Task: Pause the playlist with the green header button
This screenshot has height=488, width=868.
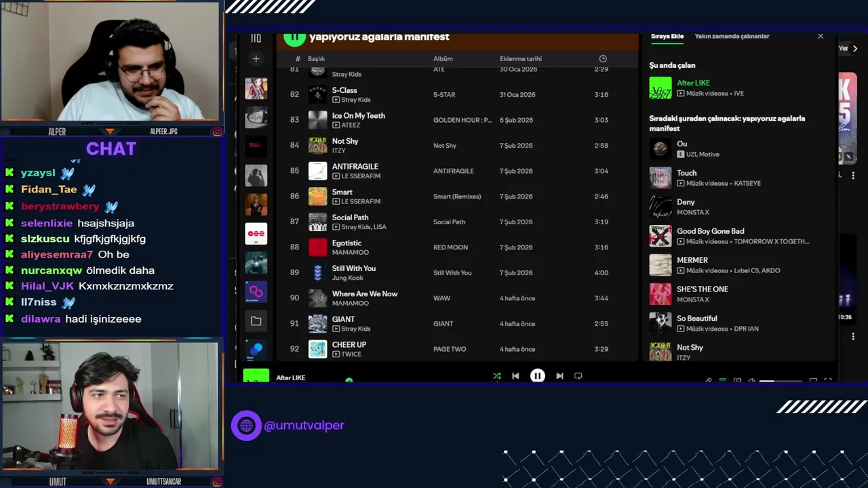Action: click(294, 38)
